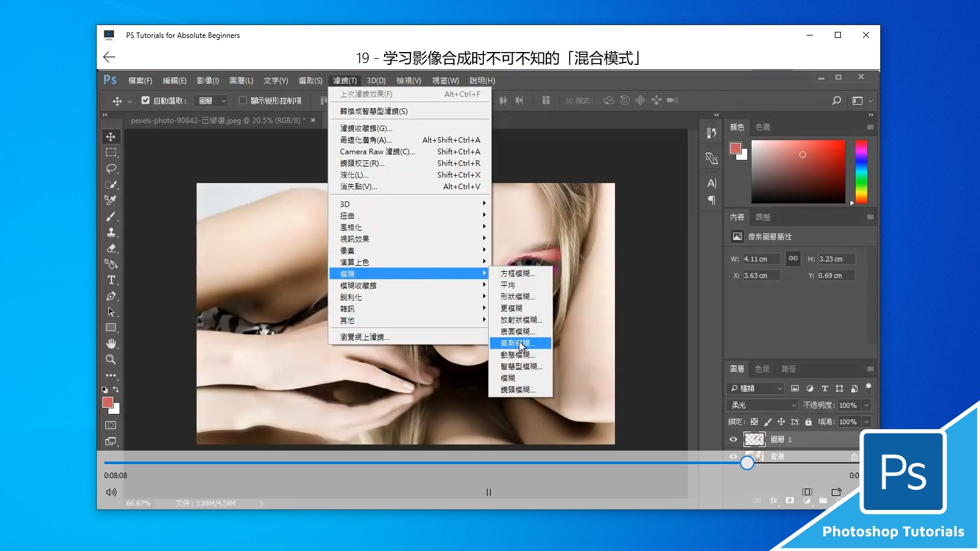Open the 檔案(F) menu
The width and height of the screenshot is (980, 551).
[x=140, y=81]
